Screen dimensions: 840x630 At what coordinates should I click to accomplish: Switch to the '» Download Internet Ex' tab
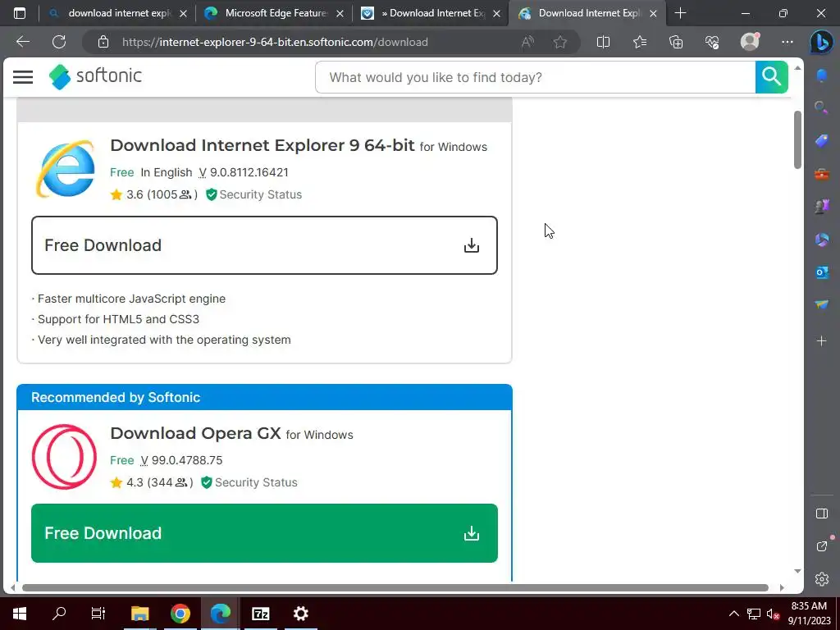[x=433, y=13]
